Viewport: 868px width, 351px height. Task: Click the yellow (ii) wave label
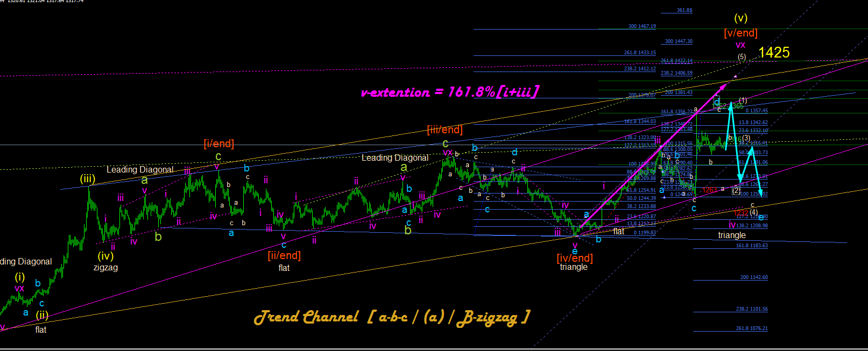pos(42,315)
